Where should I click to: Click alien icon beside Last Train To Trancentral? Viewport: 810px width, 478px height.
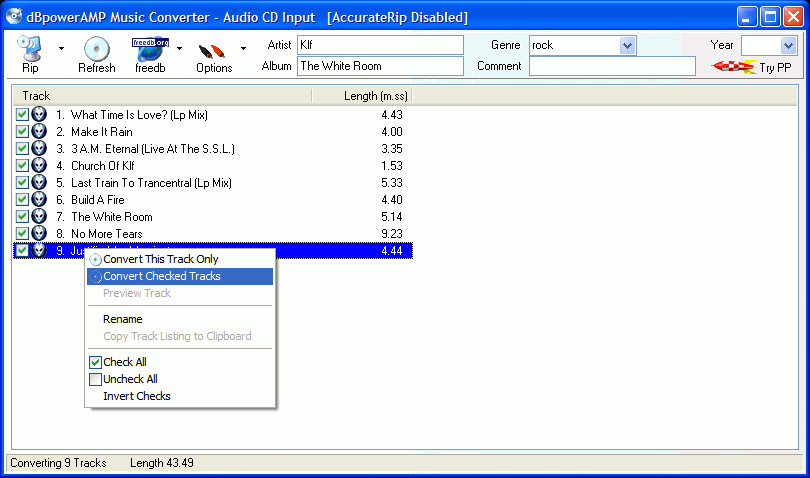[39, 182]
